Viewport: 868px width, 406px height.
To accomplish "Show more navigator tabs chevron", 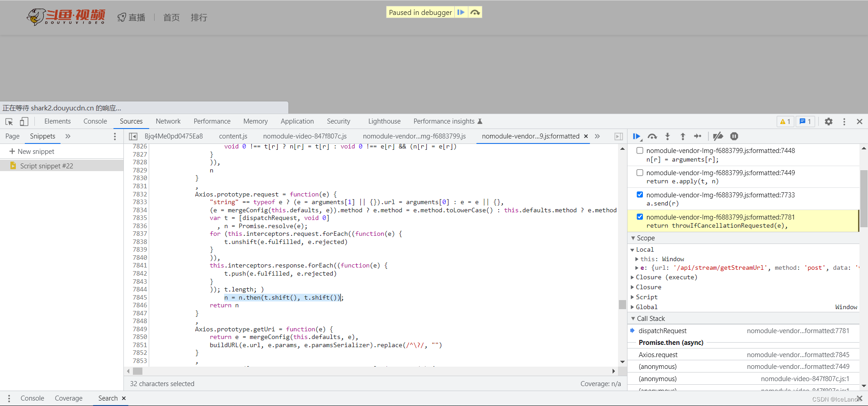I will 68,136.
